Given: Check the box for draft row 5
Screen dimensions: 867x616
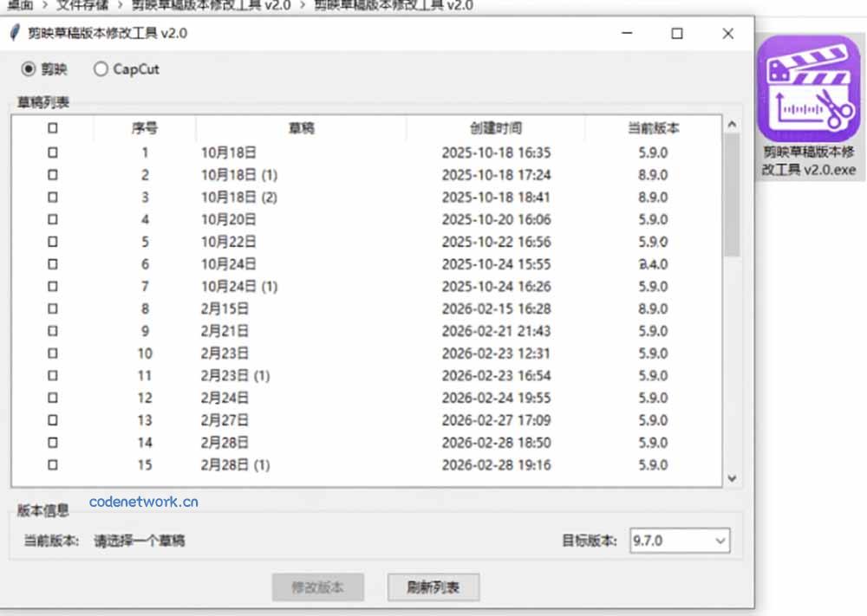Looking at the screenshot, I should point(53,242).
